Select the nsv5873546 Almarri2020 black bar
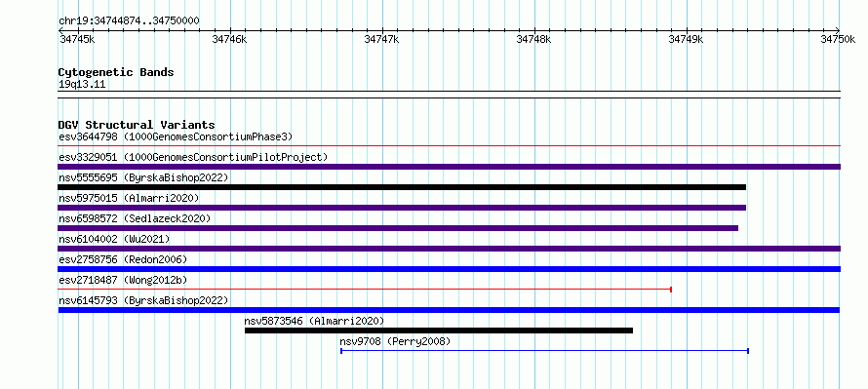The height and width of the screenshot is (389, 868). (439, 331)
